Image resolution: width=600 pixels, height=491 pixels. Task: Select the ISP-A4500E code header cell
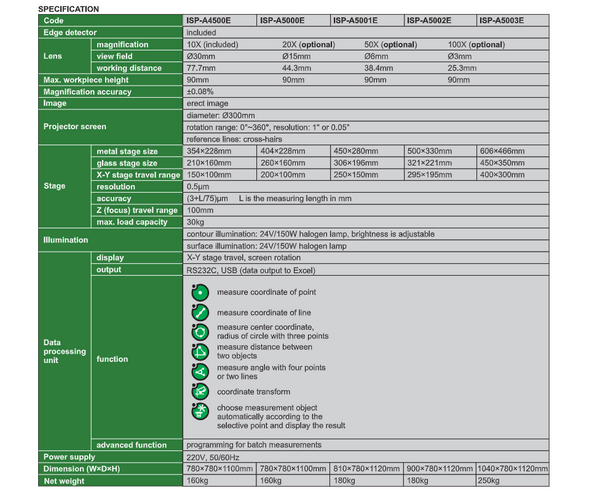click(x=220, y=20)
